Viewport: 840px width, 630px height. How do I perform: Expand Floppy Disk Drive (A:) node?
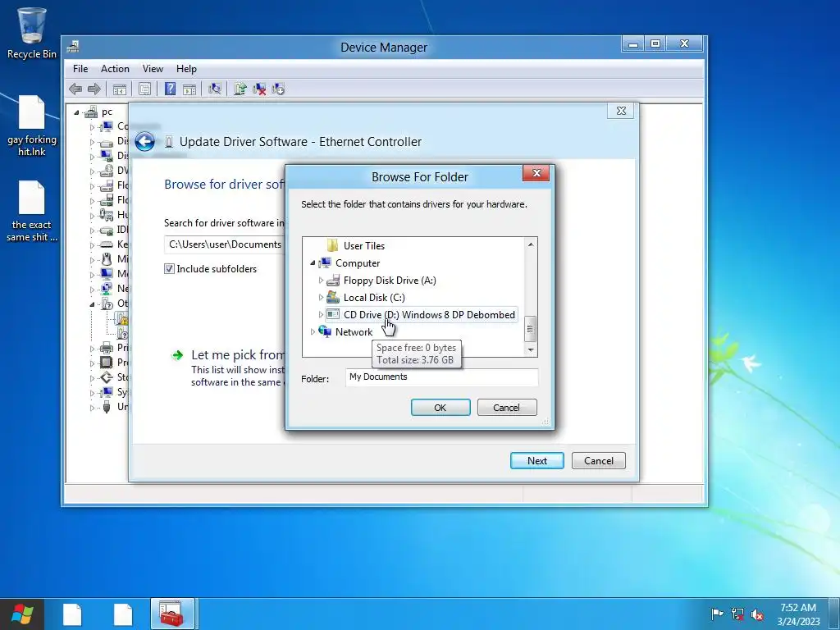click(x=321, y=281)
